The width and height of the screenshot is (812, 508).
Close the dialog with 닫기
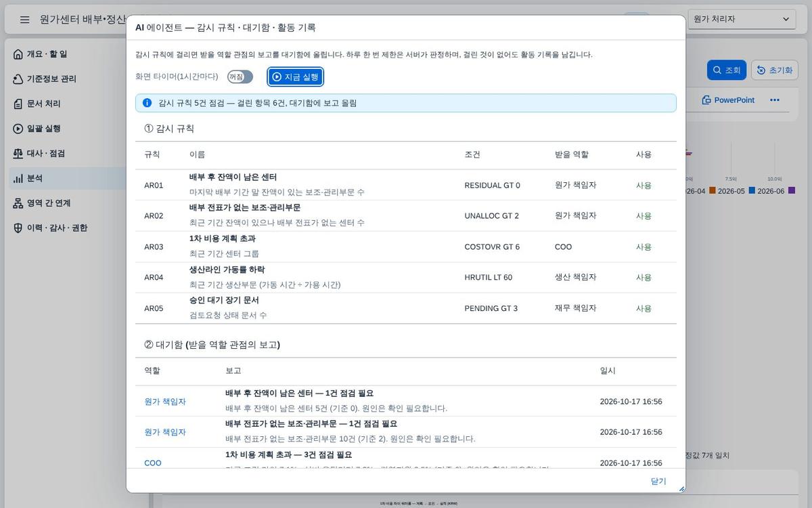point(658,481)
